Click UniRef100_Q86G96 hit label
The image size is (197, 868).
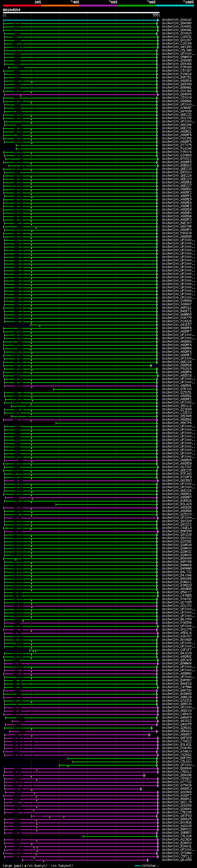[177, 775]
